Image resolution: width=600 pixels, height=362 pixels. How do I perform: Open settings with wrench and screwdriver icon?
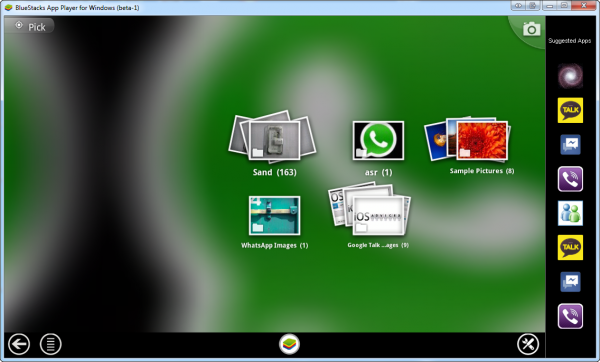528,344
